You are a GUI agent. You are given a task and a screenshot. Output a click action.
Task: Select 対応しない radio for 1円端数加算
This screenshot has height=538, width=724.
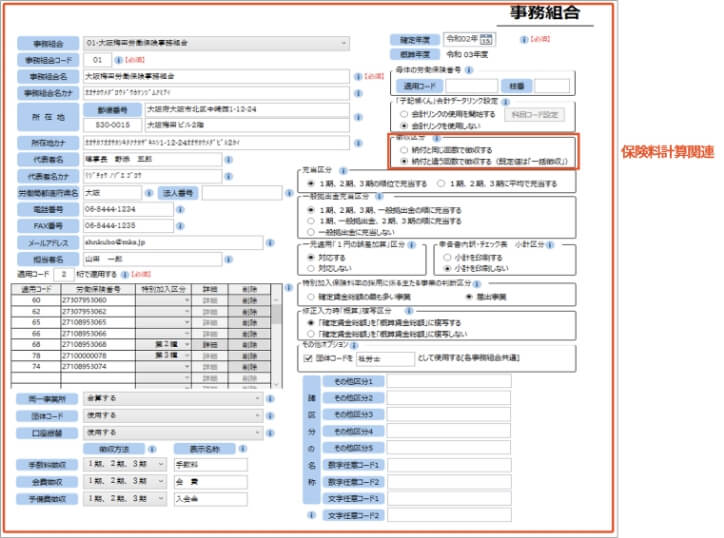pyautogui.click(x=311, y=268)
